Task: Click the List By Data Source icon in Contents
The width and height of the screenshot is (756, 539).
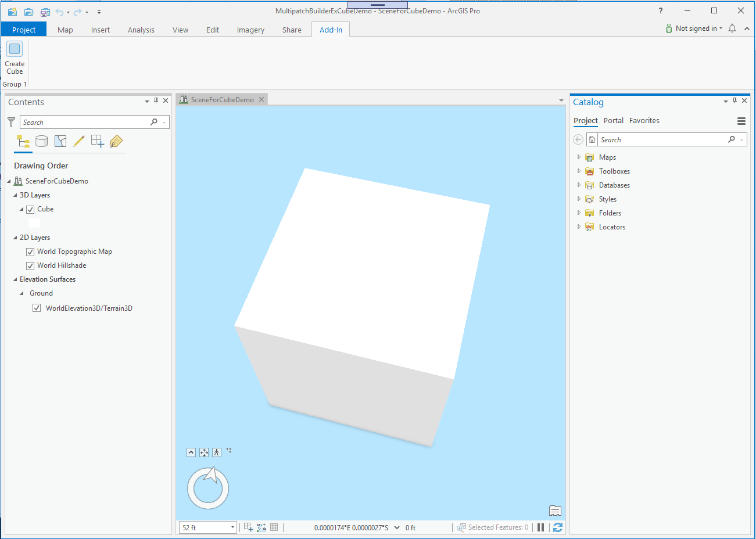Action: coord(41,141)
